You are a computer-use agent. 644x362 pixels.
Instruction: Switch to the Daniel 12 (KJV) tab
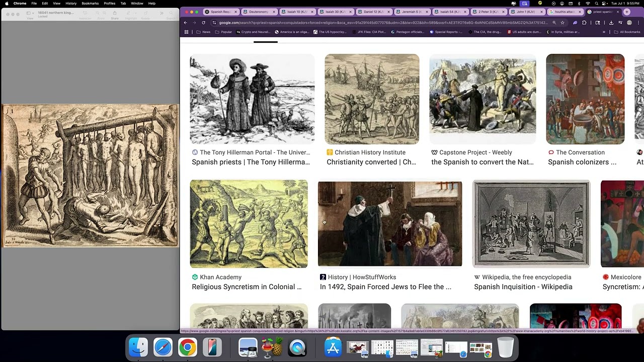coord(374,12)
